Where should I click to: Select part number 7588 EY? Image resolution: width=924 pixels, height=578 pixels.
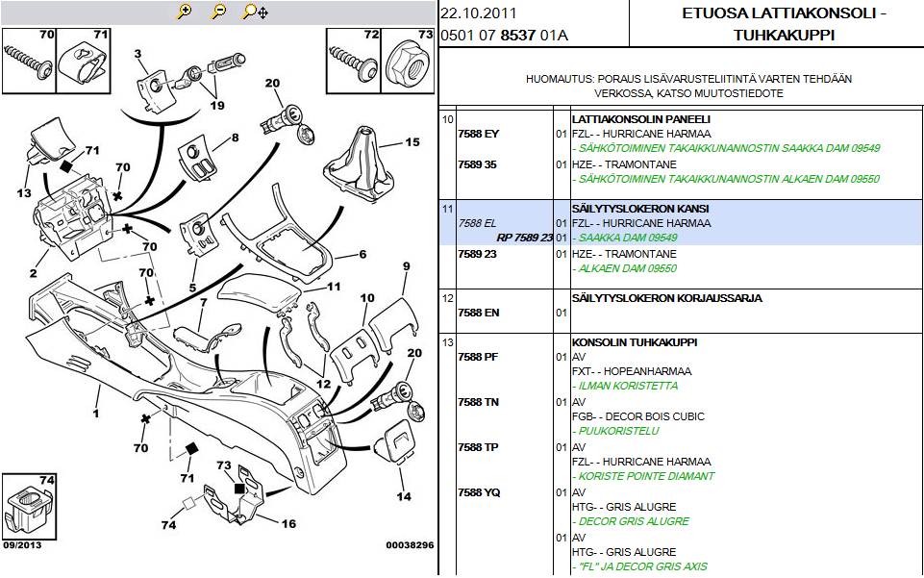pyautogui.click(x=478, y=135)
